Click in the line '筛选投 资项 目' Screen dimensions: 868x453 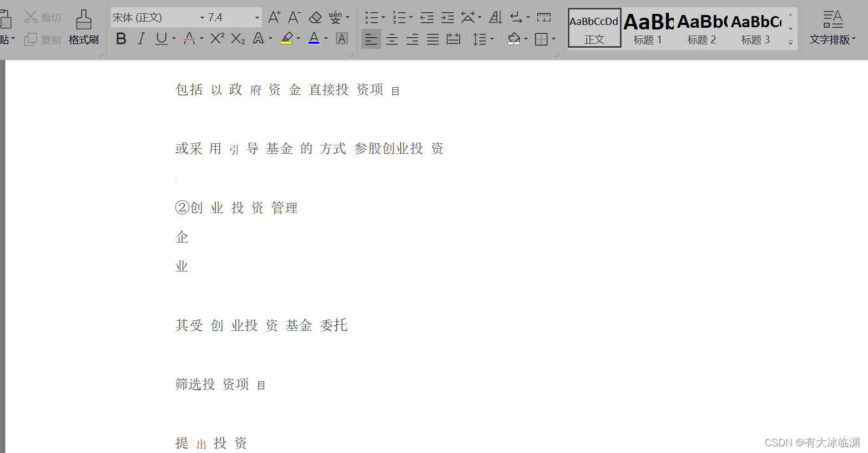[x=220, y=384]
